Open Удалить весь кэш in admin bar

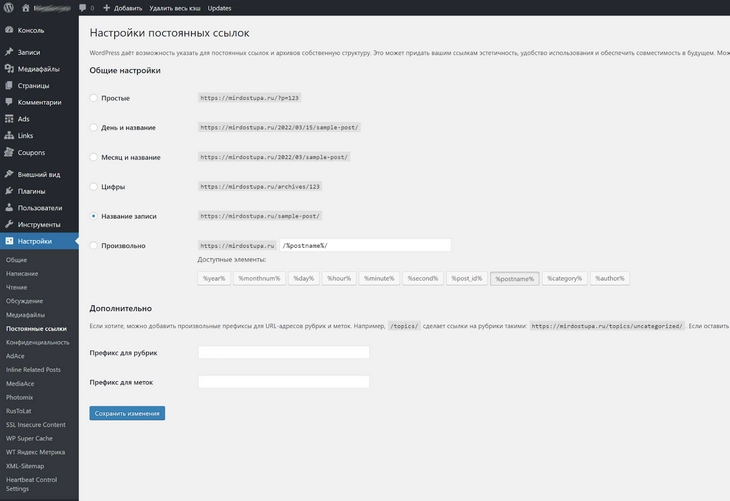tap(175, 8)
